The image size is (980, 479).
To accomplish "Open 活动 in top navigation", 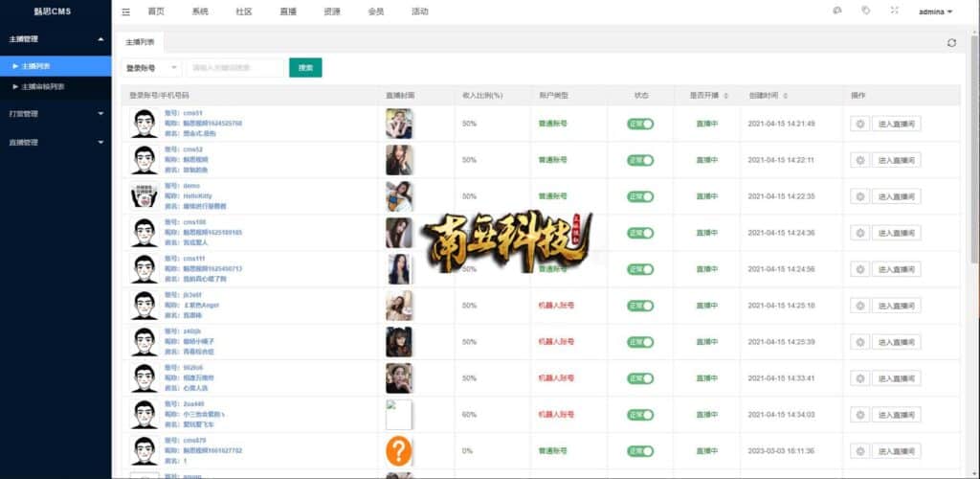I will click(x=420, y=11).
